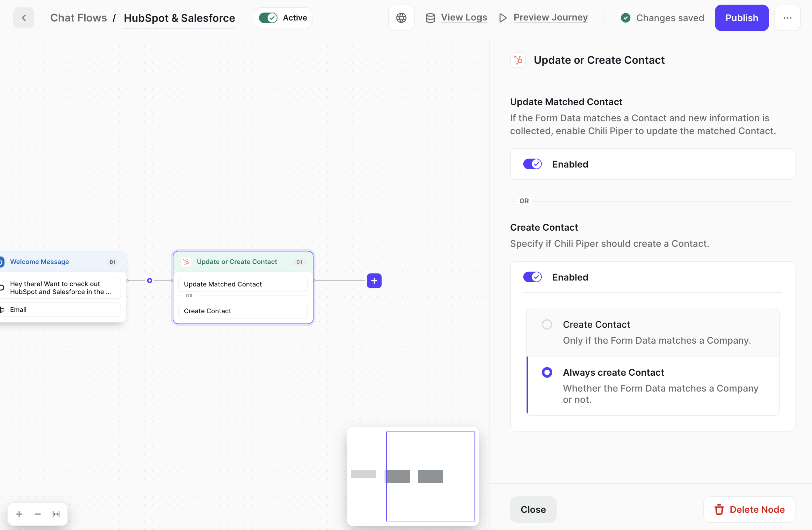Add a new node with the plus button
812x530 pixels.
[x=374, y=281]
